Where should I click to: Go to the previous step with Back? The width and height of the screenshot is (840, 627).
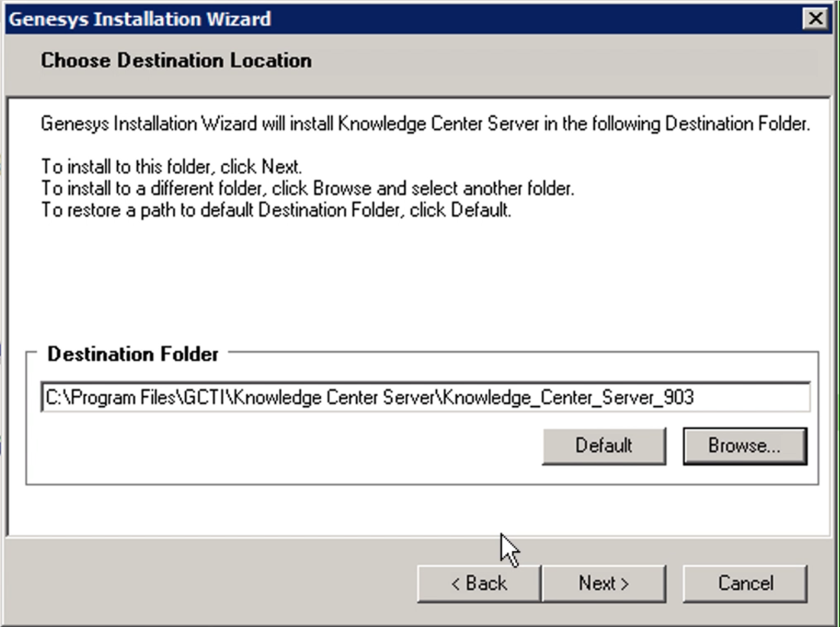479,583
